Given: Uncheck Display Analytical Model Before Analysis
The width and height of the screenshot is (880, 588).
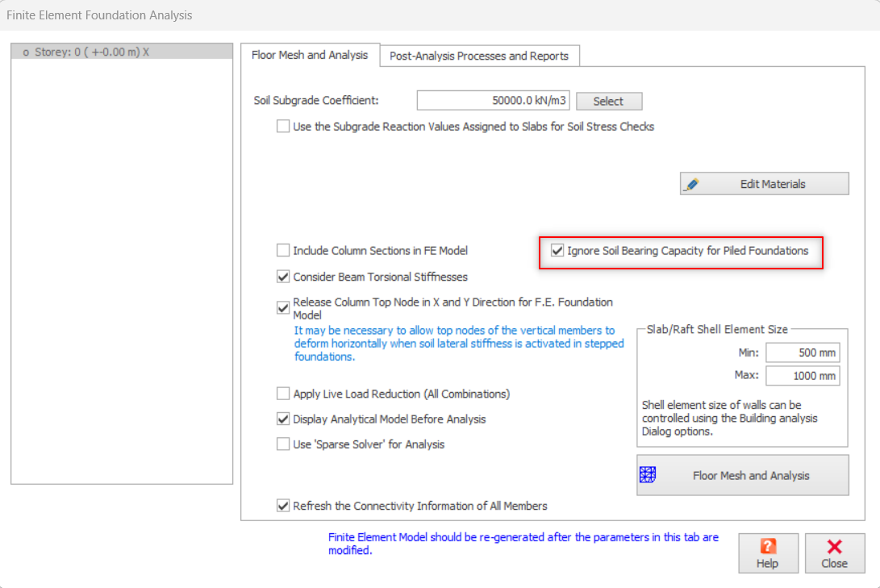Looking at the screenshot, I should point(283,419).
